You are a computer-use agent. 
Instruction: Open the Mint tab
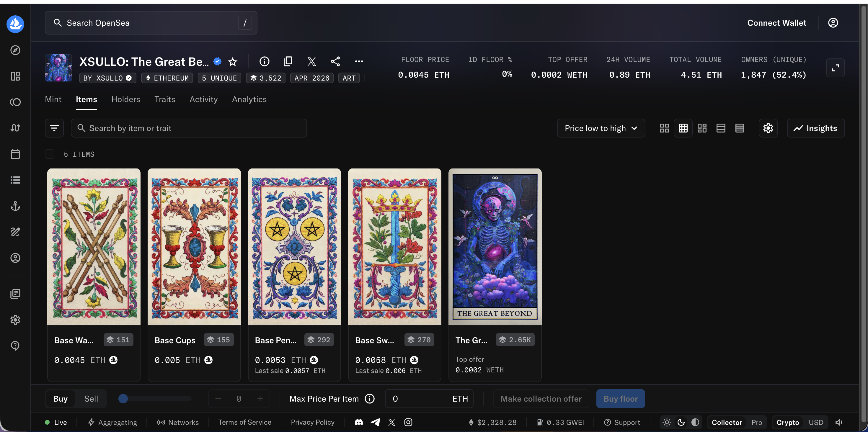click(53, 99)
